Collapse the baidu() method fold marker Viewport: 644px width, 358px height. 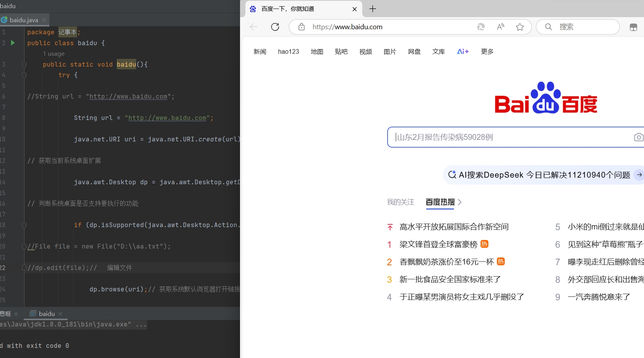point(24,65)
